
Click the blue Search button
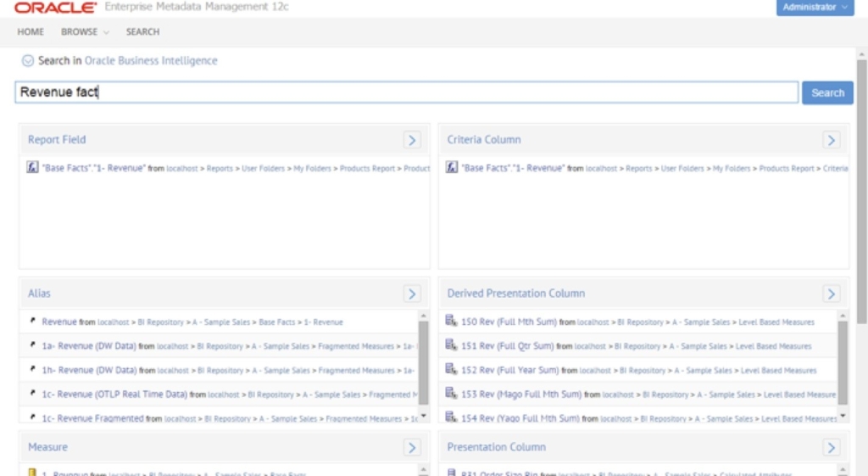tap(827, 92)
